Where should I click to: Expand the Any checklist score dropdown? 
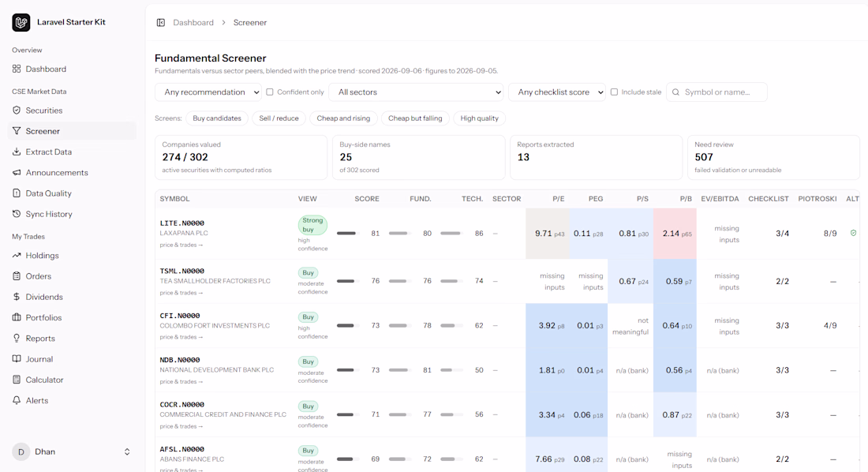[x=557, y=92]
